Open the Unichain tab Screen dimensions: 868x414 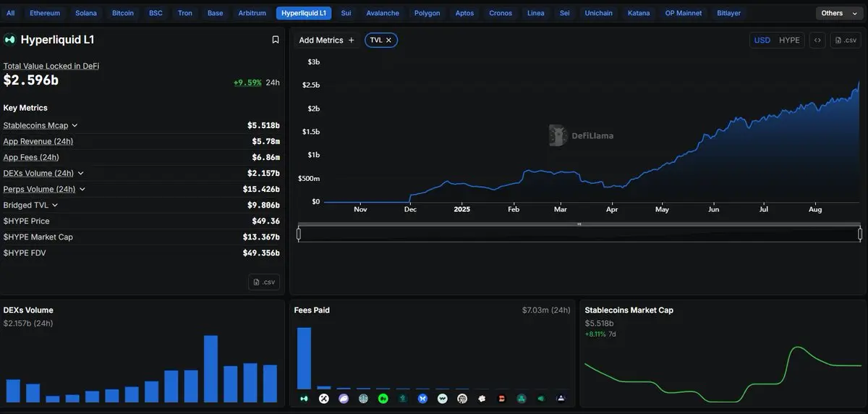pos(599,13)
